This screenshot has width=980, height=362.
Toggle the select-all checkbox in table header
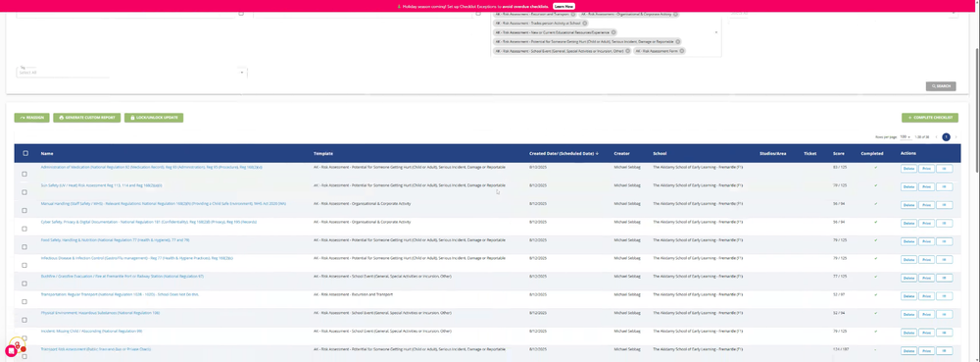click(x=25, y=153)
